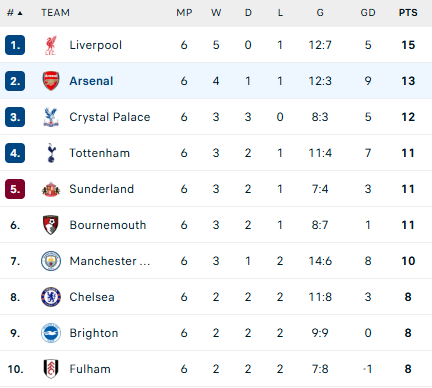Viewport: 432px width, 388px height.
Task: Click the Chelsea lion crest
Action: click(51, 297)
